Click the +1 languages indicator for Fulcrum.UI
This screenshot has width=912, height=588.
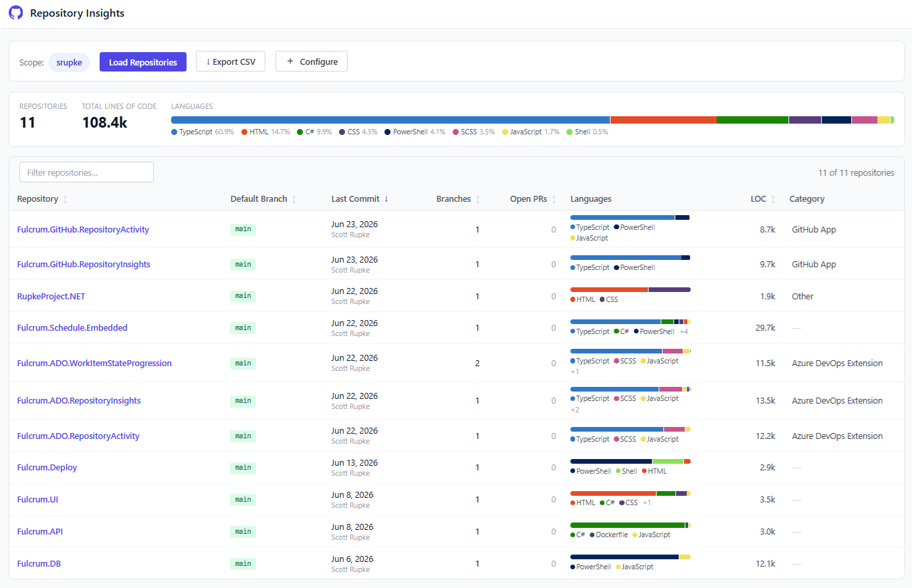click(647, 502)
